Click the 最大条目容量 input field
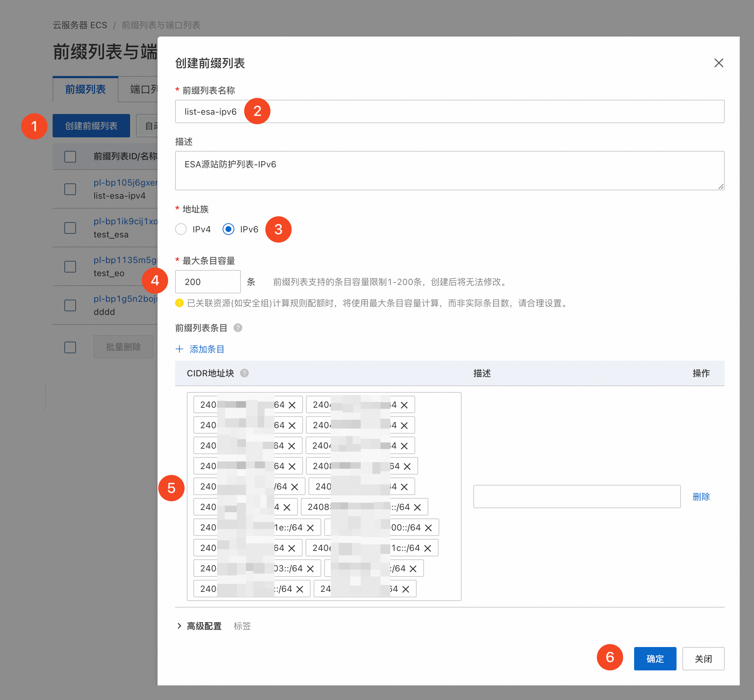 tap(208, 281)
